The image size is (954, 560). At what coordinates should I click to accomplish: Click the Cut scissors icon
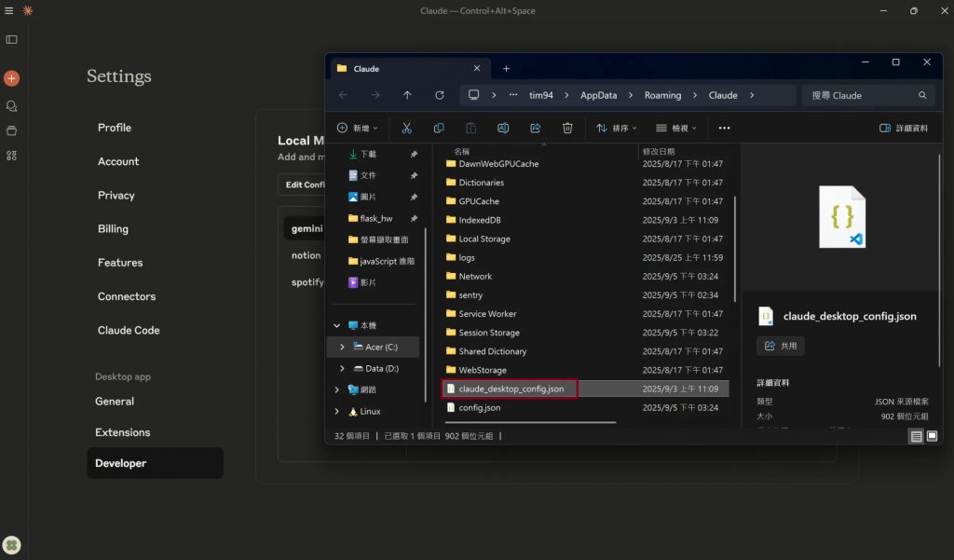406,128
